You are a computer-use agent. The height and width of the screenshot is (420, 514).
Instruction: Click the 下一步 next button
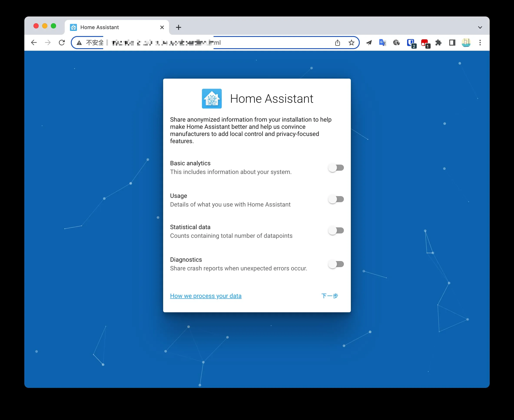point(329,296)
